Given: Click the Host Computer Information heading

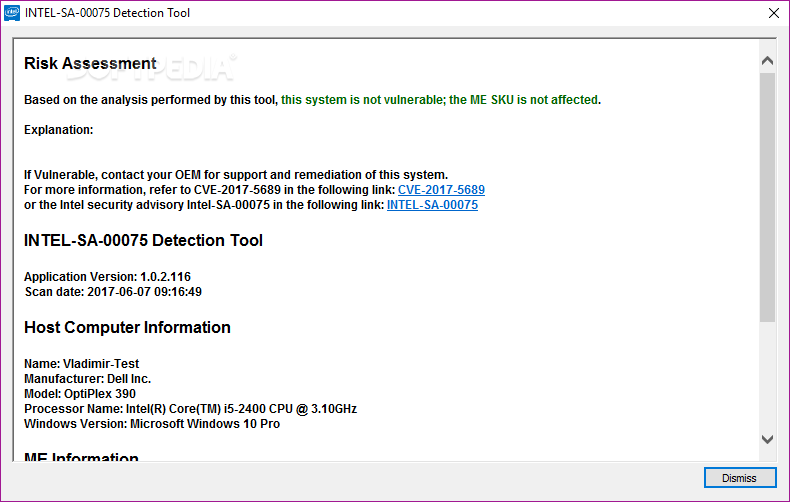Looking at the screenshot, I should (127, 328).
